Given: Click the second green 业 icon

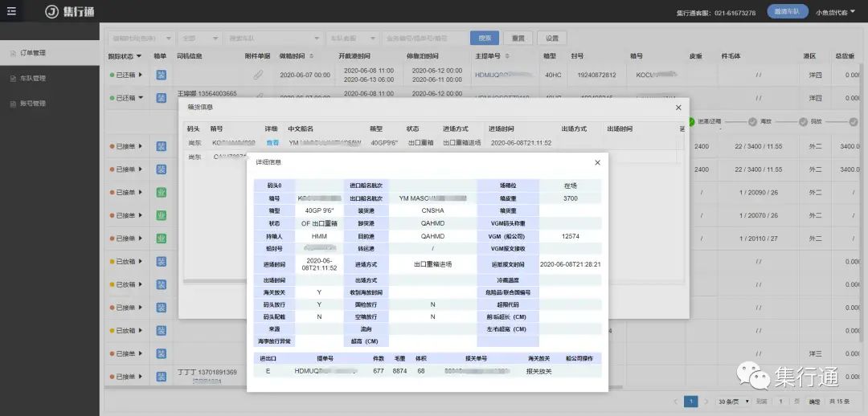Looking at the screenshot, I should pyautogui.click(x=161, y=215).
